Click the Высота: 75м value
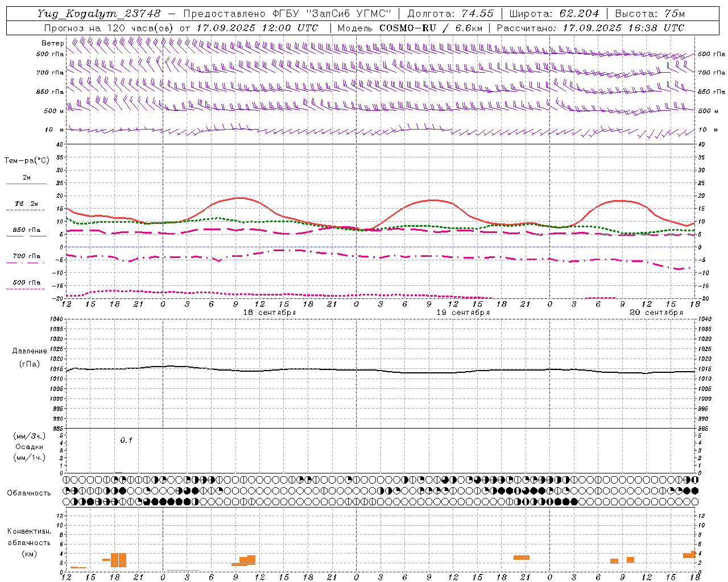728x582 pixels. (x=650, y=14)
